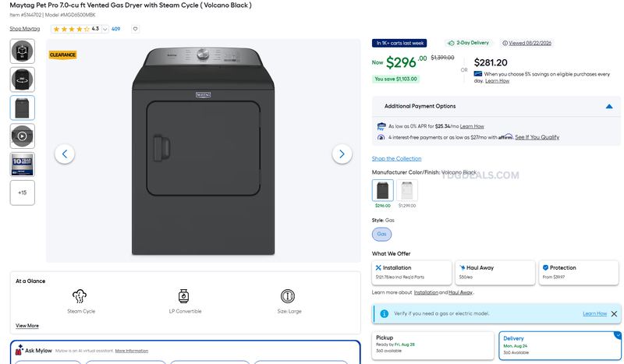The width and height of the screenshot is (624, 364).
Task: Open the 409 reviews link
Action: (x=115, y=29)
